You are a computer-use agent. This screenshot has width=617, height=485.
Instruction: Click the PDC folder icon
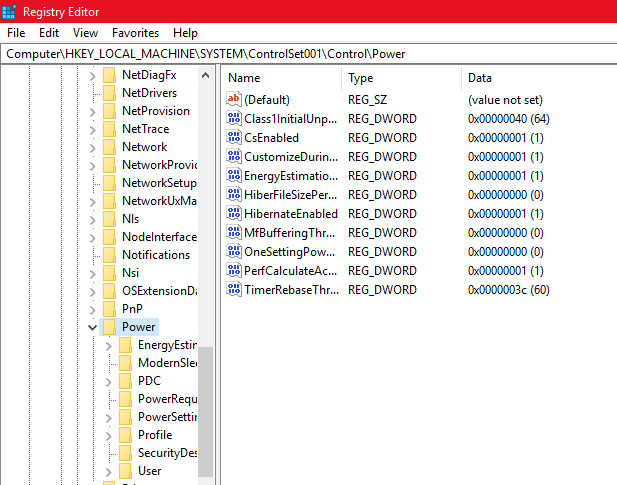(125, 381)
